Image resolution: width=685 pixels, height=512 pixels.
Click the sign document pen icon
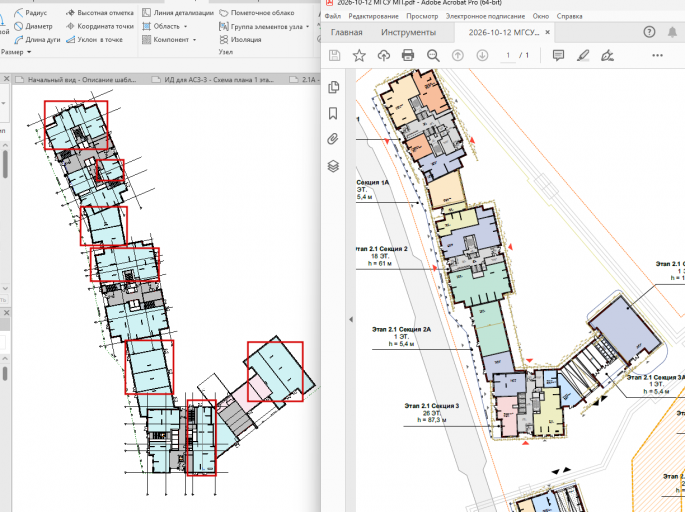click(x=607, y=55)
